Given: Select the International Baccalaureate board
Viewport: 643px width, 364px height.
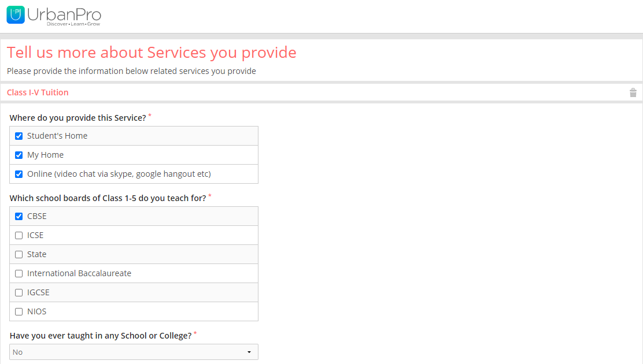Looking at the screenshot, I should click(x=19, y=273).
